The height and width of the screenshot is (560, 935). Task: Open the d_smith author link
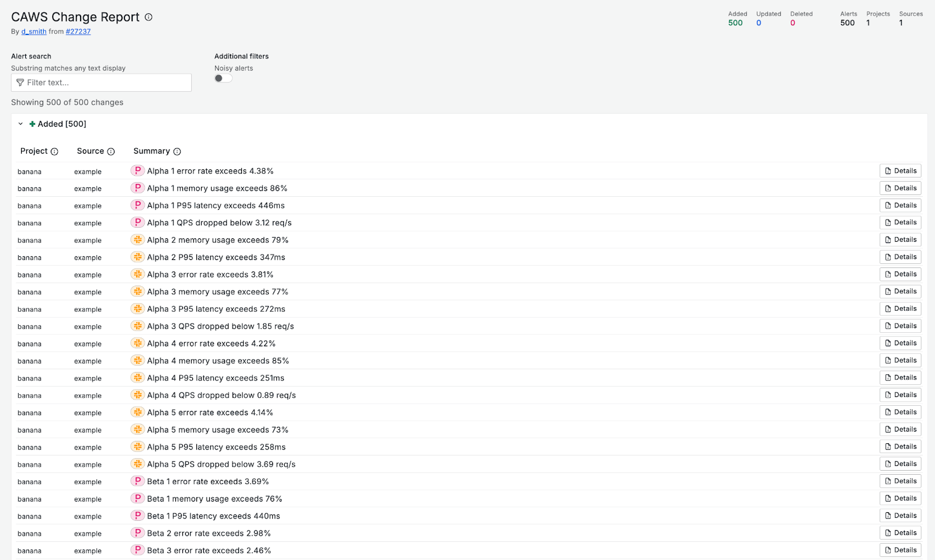pyautogui.click(x=34, y=32)
